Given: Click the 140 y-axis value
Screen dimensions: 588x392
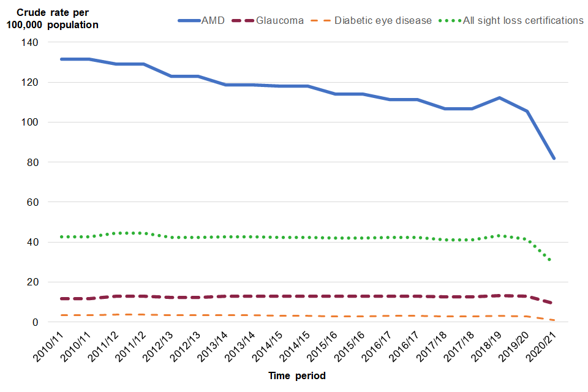Looking at the screenshot, I should tap(31, 42).
